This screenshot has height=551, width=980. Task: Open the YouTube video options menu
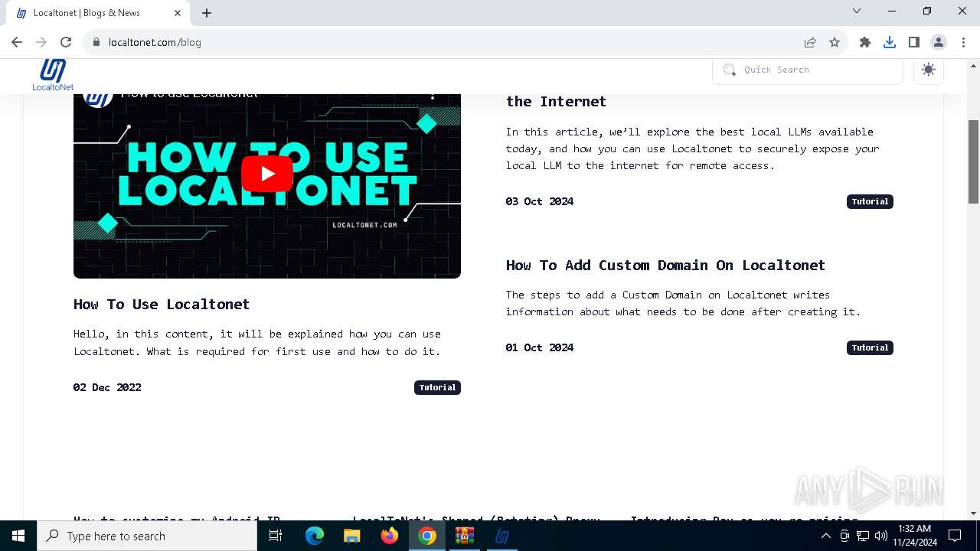[433, 96]
